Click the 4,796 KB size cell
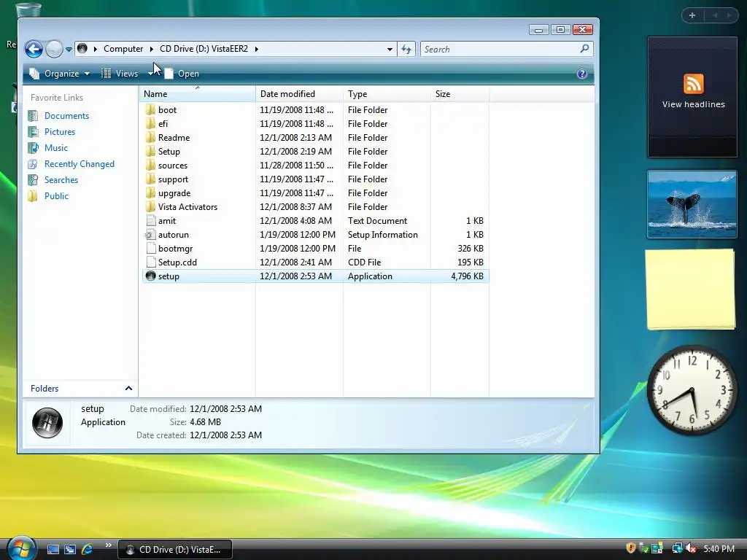 click(467, 276)
